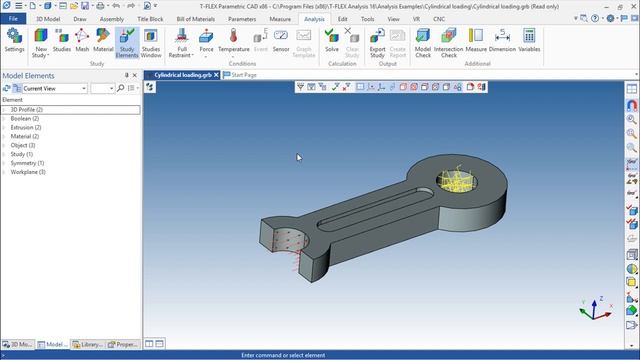Open the Studies list tool
The image size is (640, 360).
click(62, 40)
